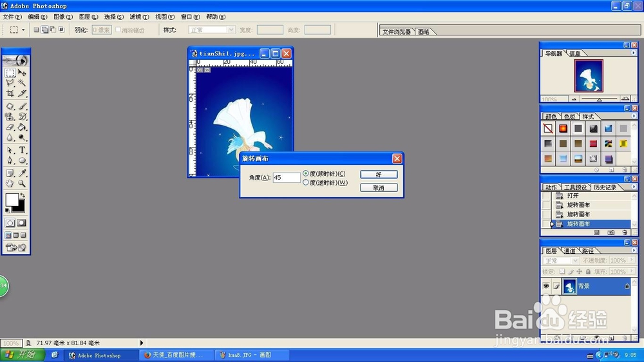Select the Lasso tool

10,83
